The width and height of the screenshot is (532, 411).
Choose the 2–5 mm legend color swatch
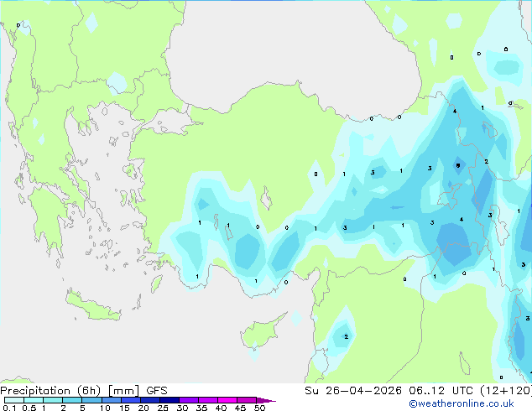(72, 400)
